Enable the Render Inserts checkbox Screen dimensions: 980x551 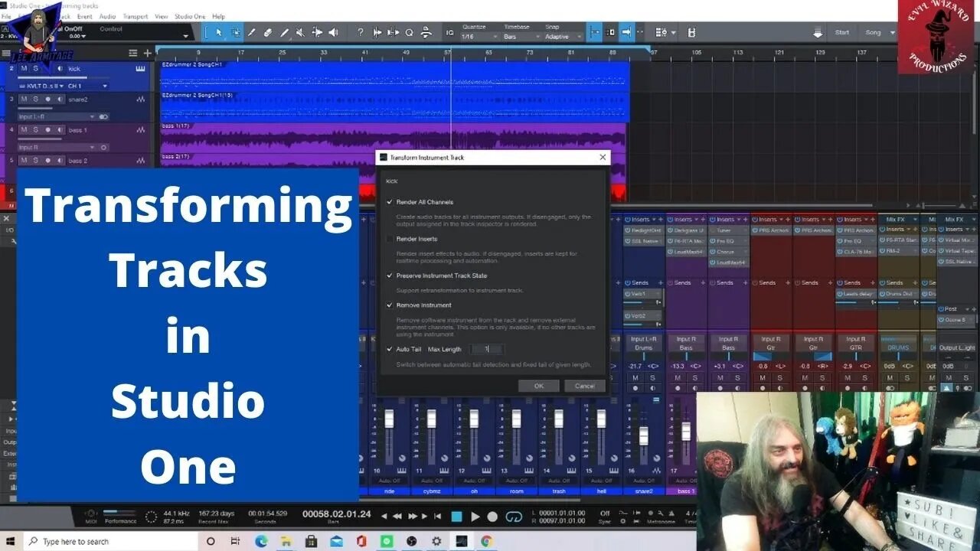[389, 239]
